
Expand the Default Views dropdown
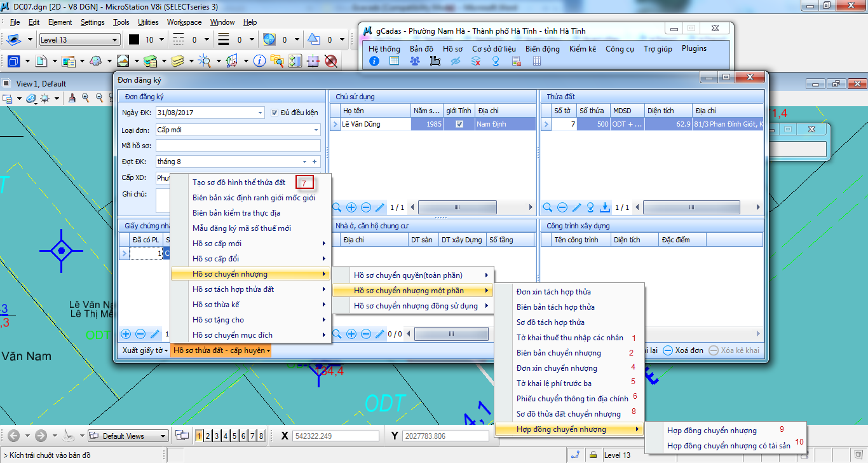tap(163, 436)
